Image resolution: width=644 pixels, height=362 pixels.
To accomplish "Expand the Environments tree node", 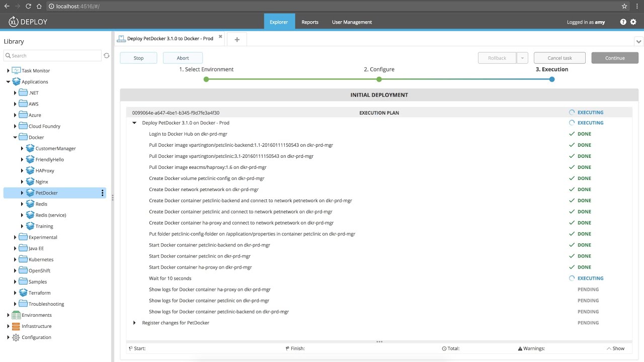I will (x=8, y=315).
